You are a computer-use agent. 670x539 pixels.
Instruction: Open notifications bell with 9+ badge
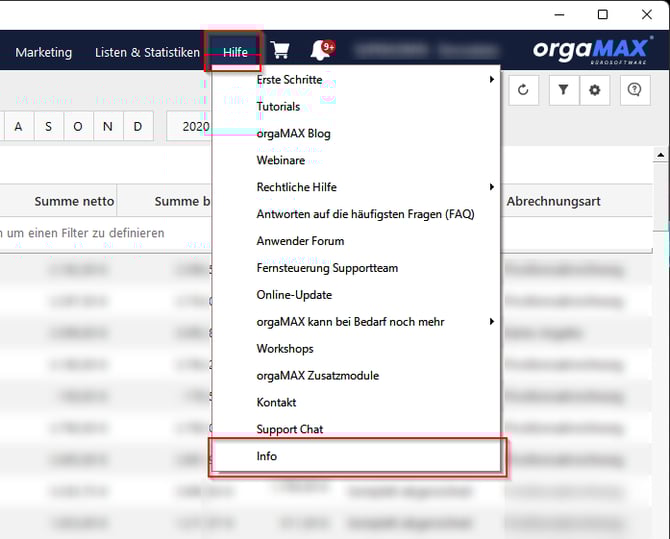[x=323, y=50]
